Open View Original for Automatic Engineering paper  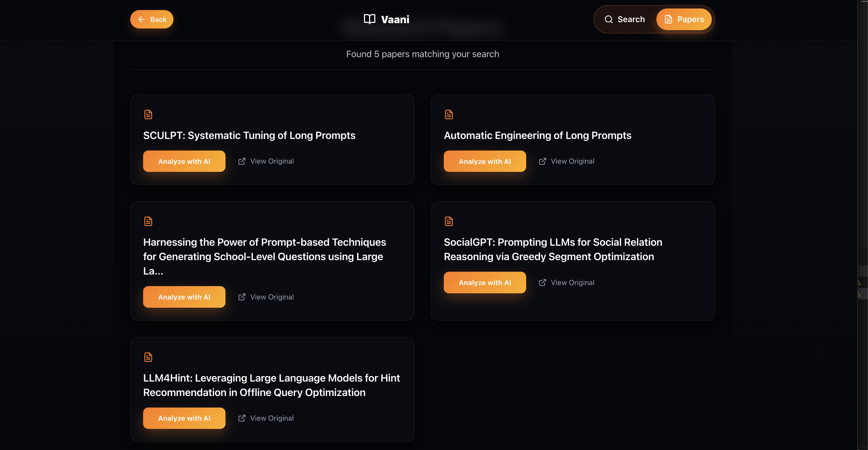click(x=572, y=161)
